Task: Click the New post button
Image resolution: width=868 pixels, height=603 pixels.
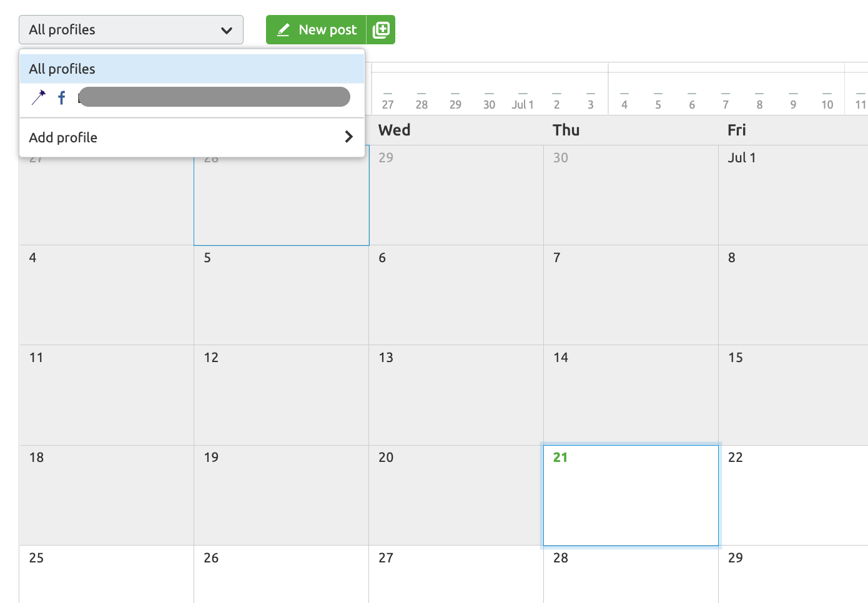Action: pos(317,30)
